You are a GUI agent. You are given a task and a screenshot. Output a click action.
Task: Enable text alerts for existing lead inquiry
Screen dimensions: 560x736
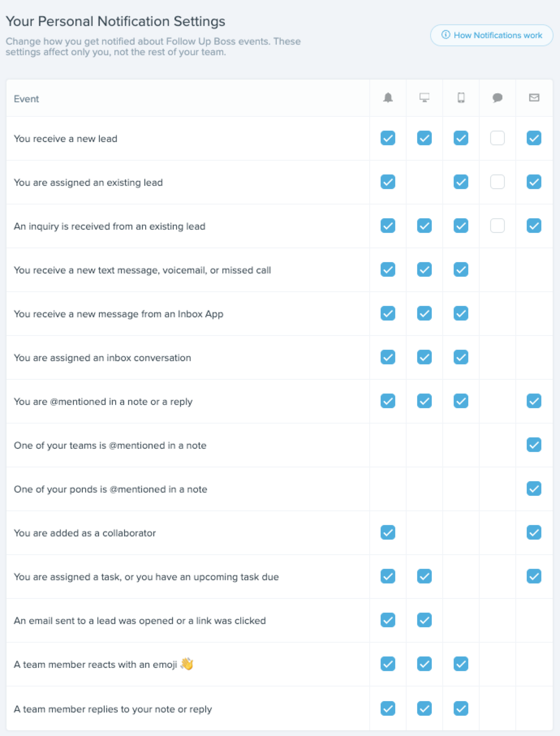click(x=498, y=226)
